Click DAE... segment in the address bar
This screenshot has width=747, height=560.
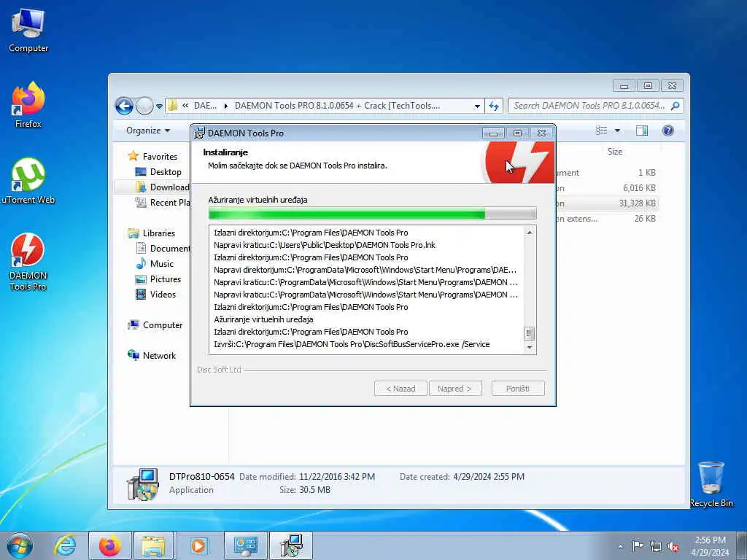pos(205,106)
